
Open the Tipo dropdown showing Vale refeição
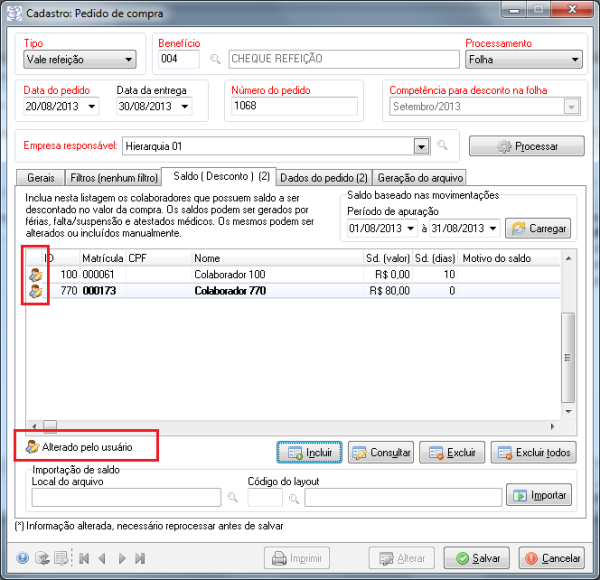point(128,60)
